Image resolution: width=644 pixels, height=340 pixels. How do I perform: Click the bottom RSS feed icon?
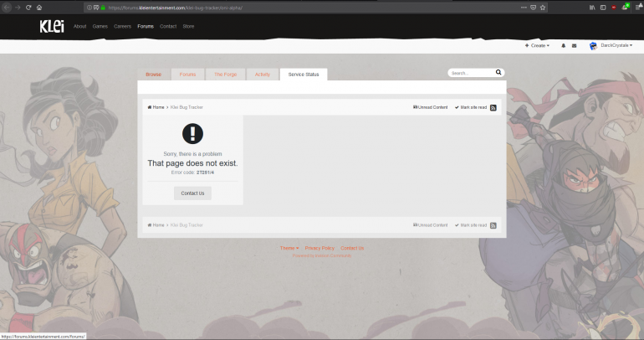(x=493, y=225)
